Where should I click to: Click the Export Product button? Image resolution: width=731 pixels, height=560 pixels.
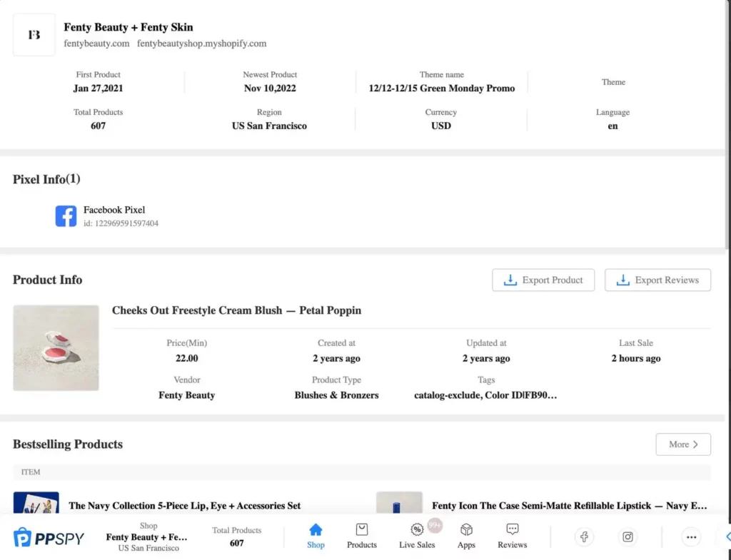543,280
